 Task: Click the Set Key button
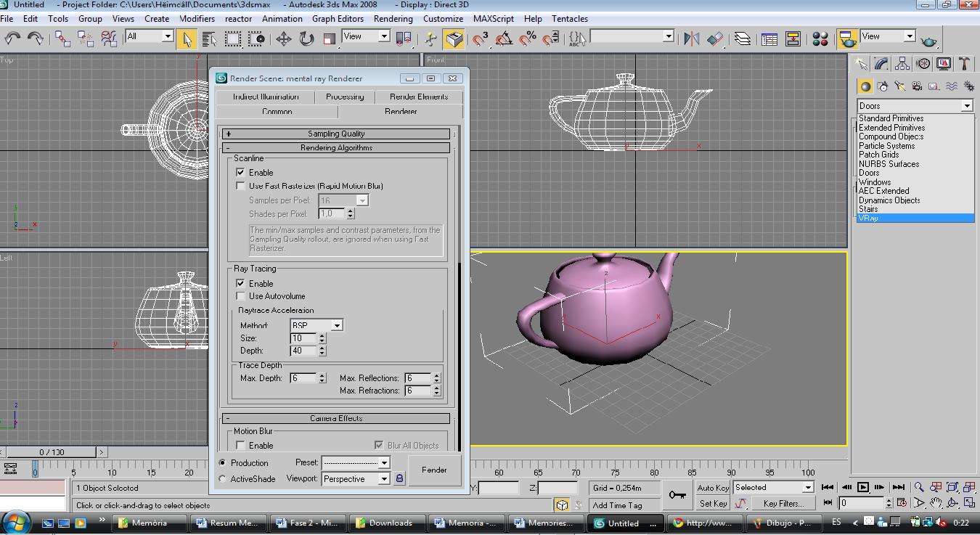click(x=713, y=503)
